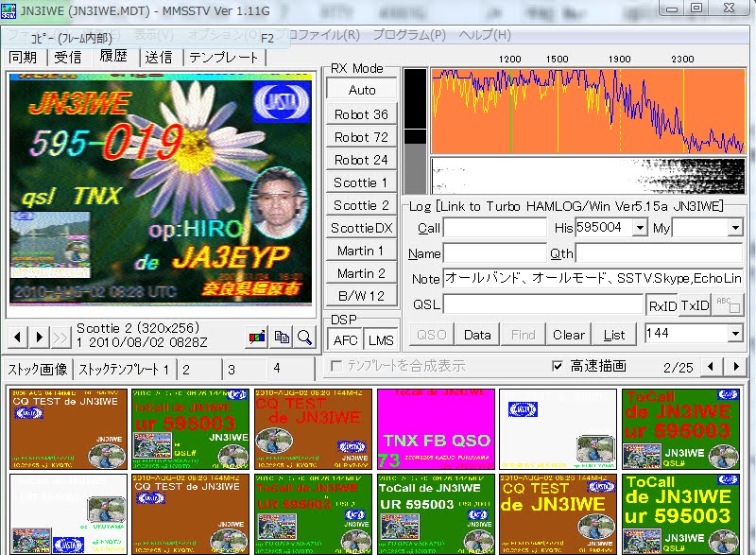Toggle LMS filter in DSP
The image size is (756, 555).
click(381, 340)
